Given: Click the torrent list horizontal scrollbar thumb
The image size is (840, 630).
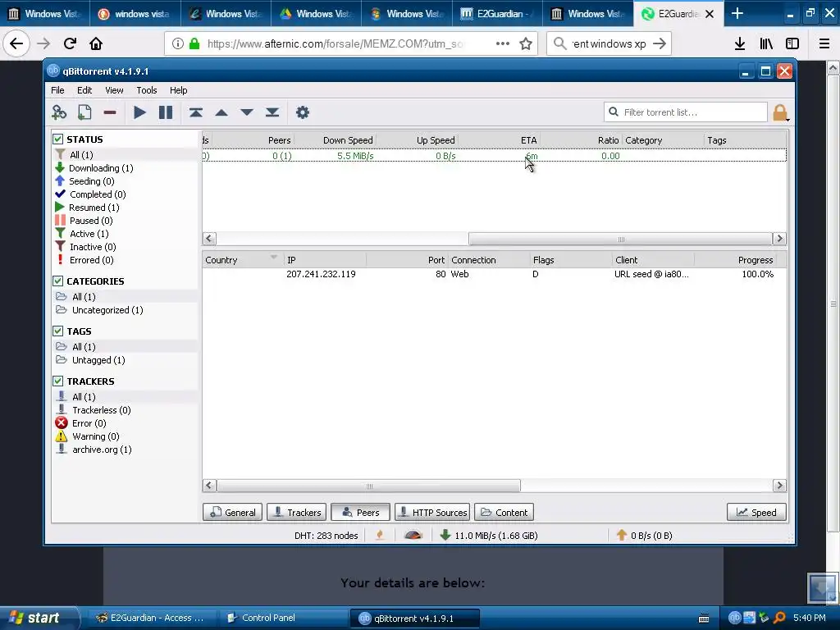Looking at the screenshot, I should [x=620, y=239].
